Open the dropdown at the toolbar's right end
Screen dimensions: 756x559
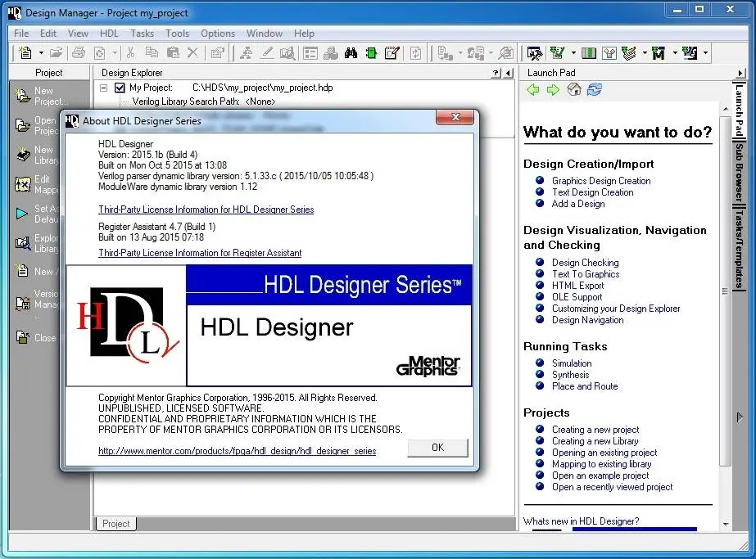click(x=705, y=52)
